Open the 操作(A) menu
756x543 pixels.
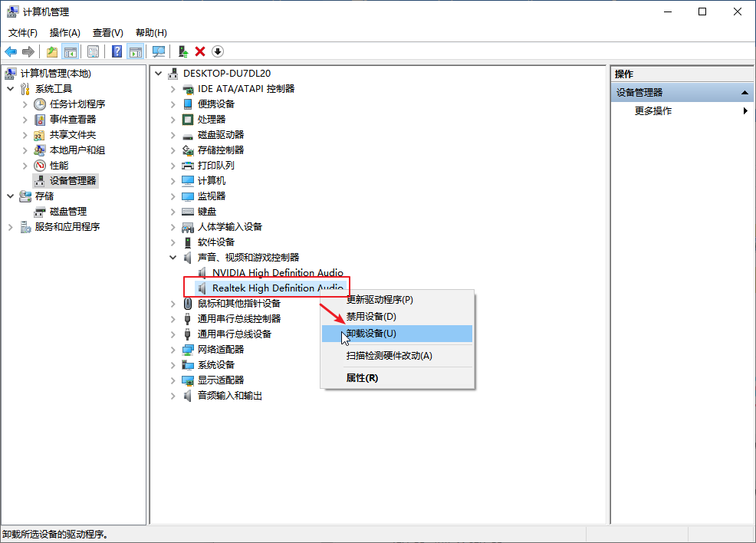(64, 33)
